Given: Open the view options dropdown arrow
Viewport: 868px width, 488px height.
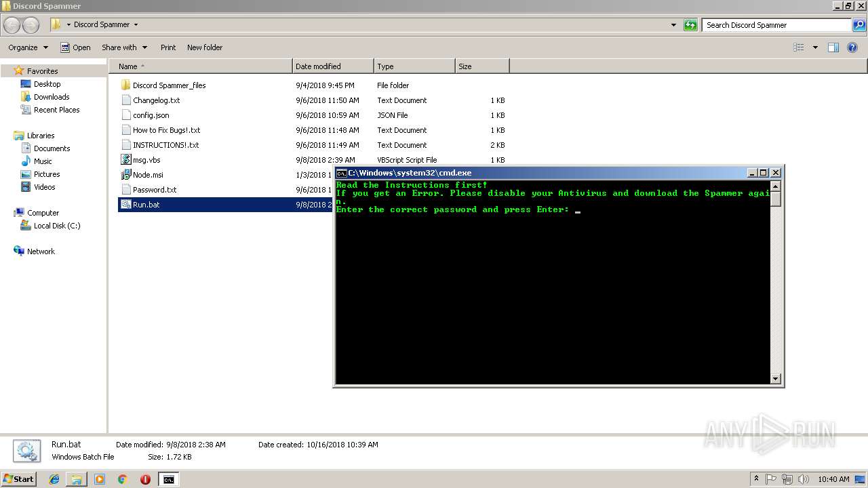Looking at the screenshot, I should pos(815,47).
